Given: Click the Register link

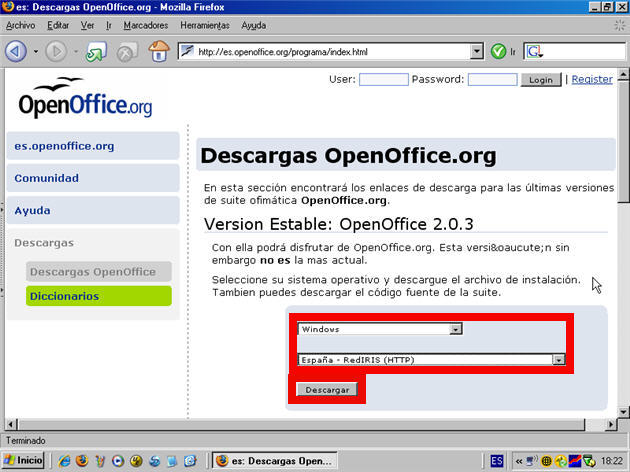Looking at the screenshot, I should (x=591, y=79).
